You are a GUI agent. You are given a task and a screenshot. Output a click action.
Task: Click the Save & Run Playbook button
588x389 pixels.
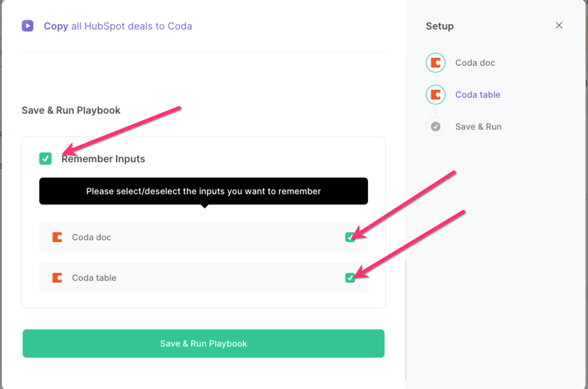pos(204,343)
